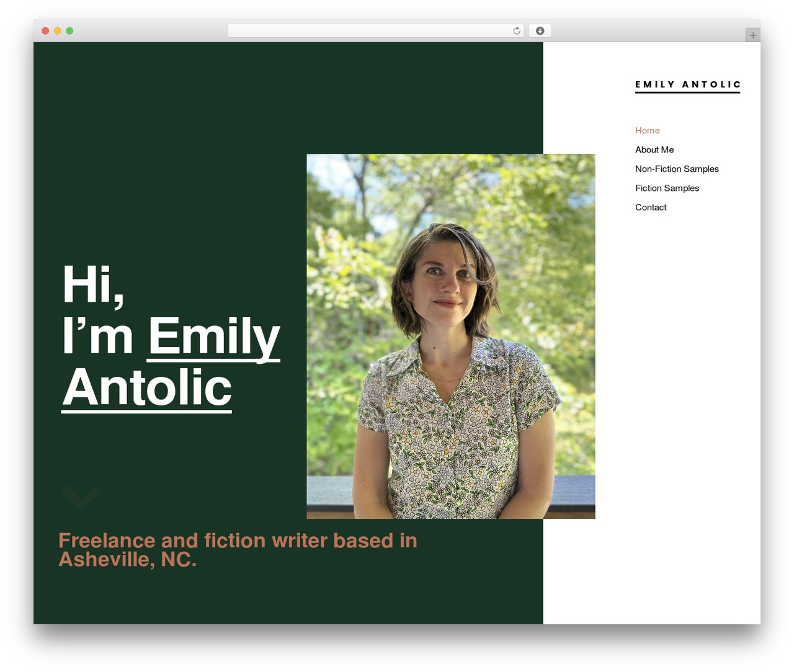Select Contact in the side menu
This screenshot has width=794, height=672.
point(651,207)
